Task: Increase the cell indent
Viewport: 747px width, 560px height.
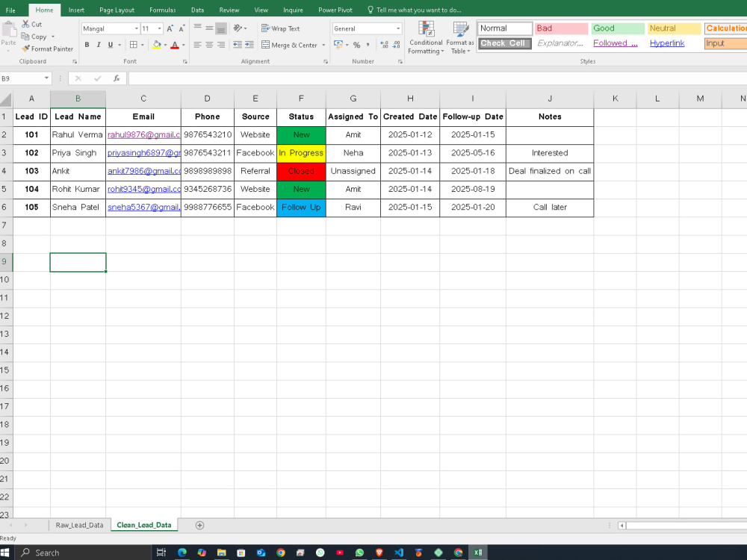Action: click(249, 45)
